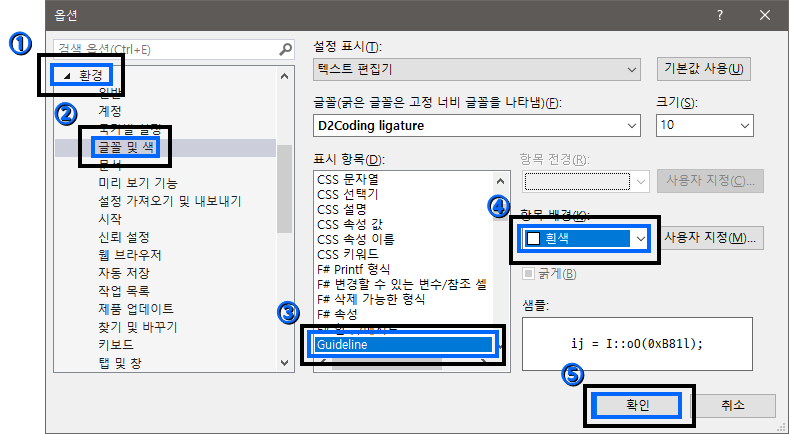
Task: Open 항목 배경 dropdown showing 흰색
Action: [x=586, y=238]
